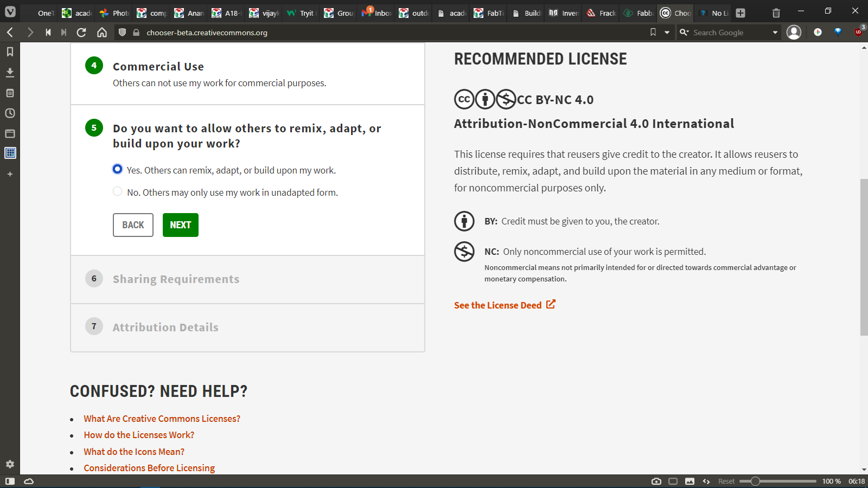Switch to the Inbox Gmail tab
The image size is (868, 488).
coord(376,13)
